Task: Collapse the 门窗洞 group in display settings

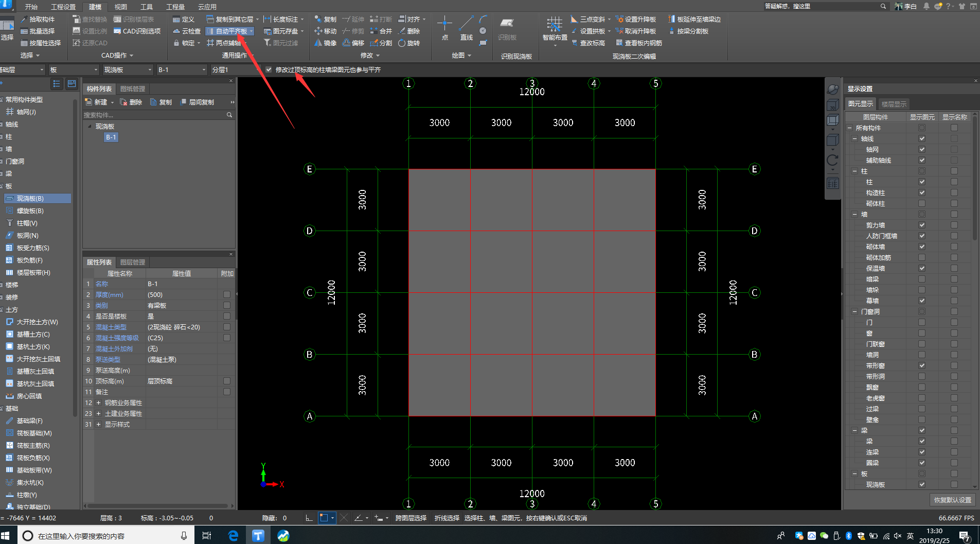Action: point(854,311)
